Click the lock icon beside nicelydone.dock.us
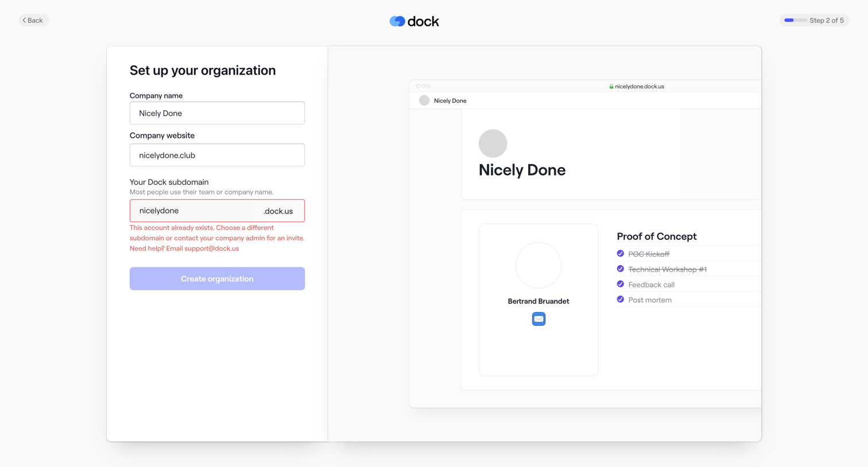The width and height of the screenshot is (868, 467). pyautogui.click(x=611, y=87)
